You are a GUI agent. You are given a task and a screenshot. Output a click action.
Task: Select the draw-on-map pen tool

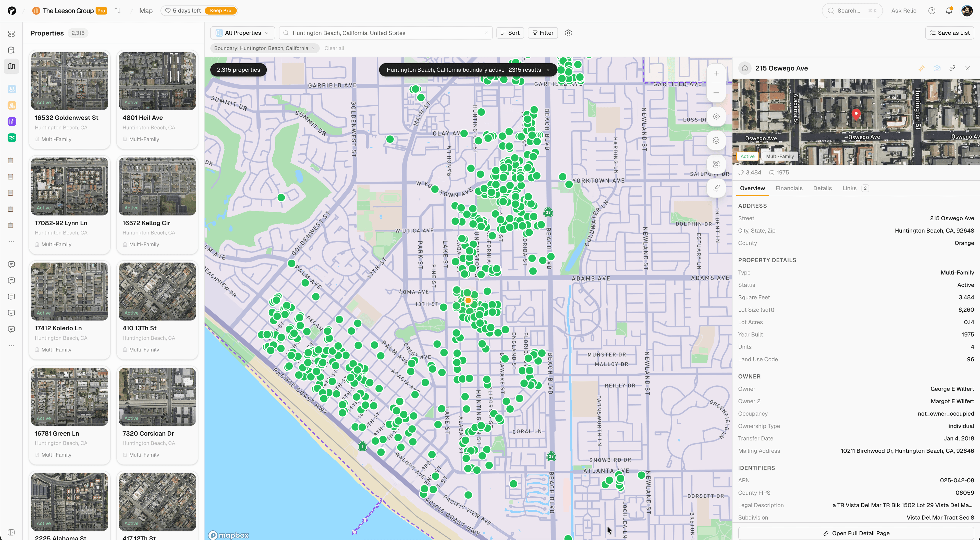point(716,188)
